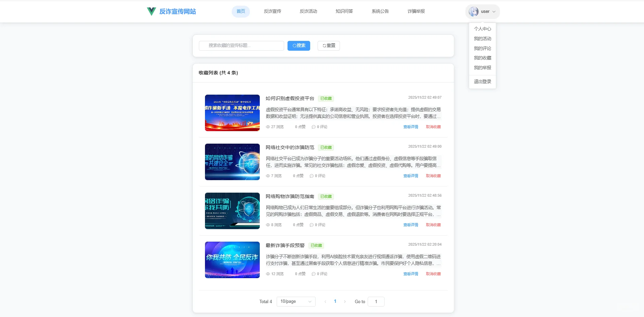Toggle 已收藏 tag on 如何识别虚假投资平台

[x=326, y=98]
